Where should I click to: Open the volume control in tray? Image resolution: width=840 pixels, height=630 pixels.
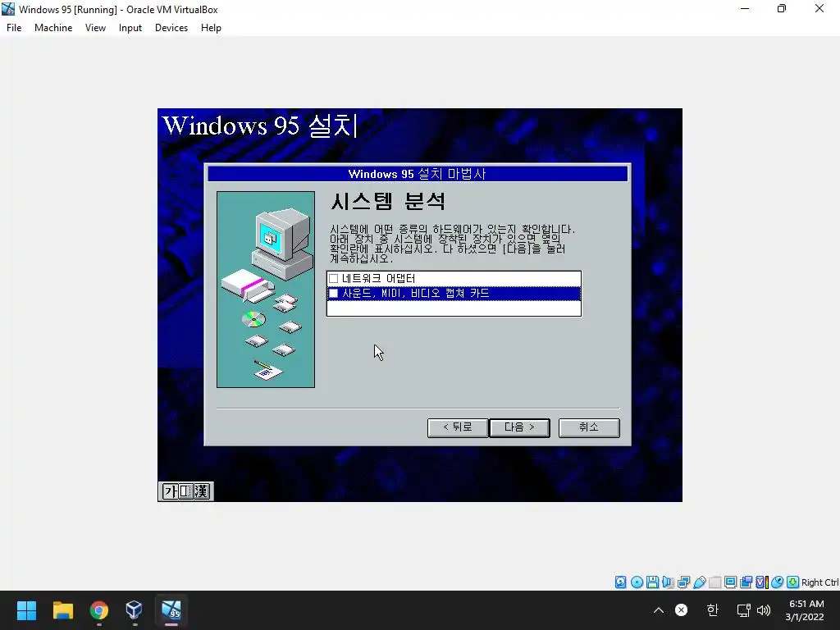pos(764,610)
